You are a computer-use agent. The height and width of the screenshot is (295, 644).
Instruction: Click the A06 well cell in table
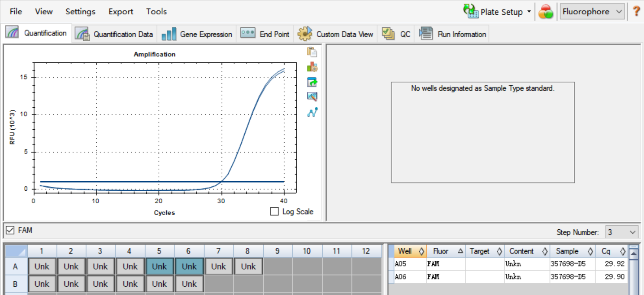[410, 277]
